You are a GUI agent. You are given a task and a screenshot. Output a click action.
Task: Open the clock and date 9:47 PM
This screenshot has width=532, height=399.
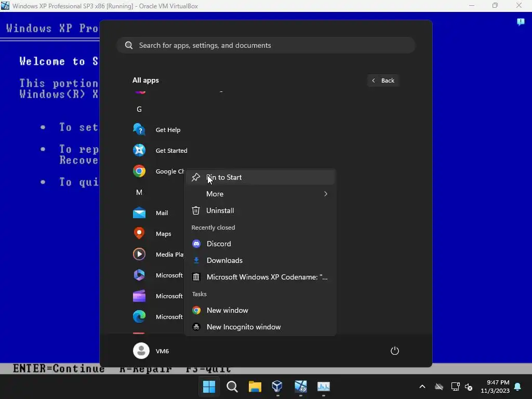495,387
